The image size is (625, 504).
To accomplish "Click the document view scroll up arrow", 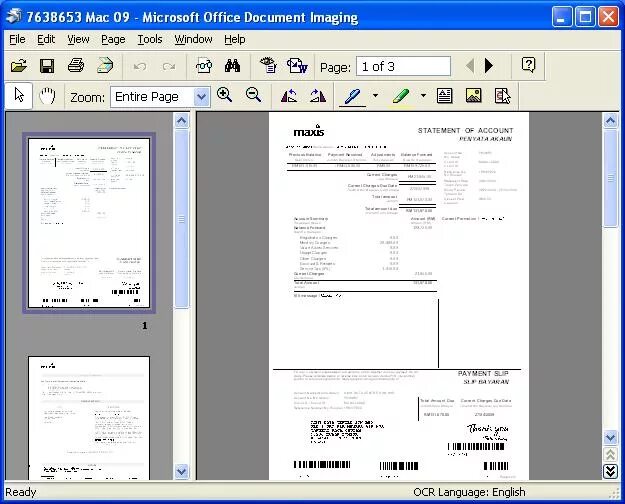I will 610,120.
